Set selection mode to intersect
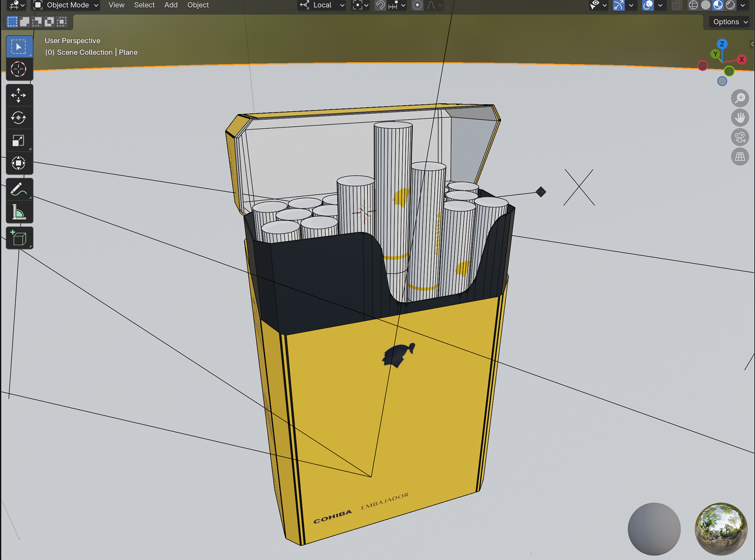Screen dimensions: 755x560 coord(62,22)
